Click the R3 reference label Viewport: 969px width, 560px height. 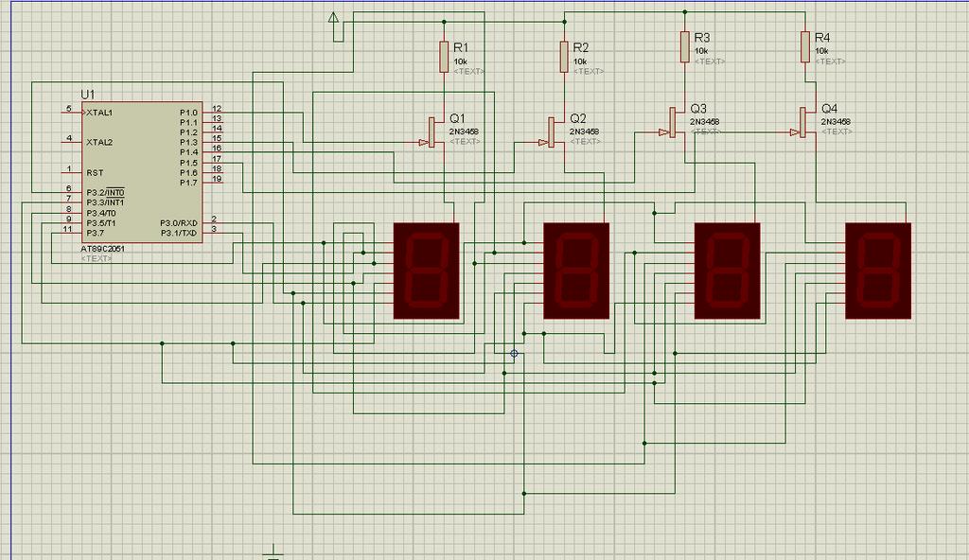(x=702, y=38)
